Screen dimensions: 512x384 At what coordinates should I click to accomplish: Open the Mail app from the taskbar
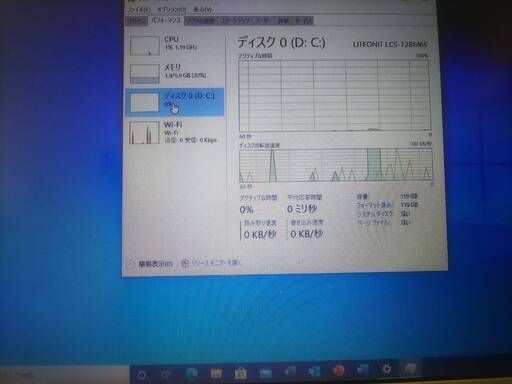click(x=265, y=373)
